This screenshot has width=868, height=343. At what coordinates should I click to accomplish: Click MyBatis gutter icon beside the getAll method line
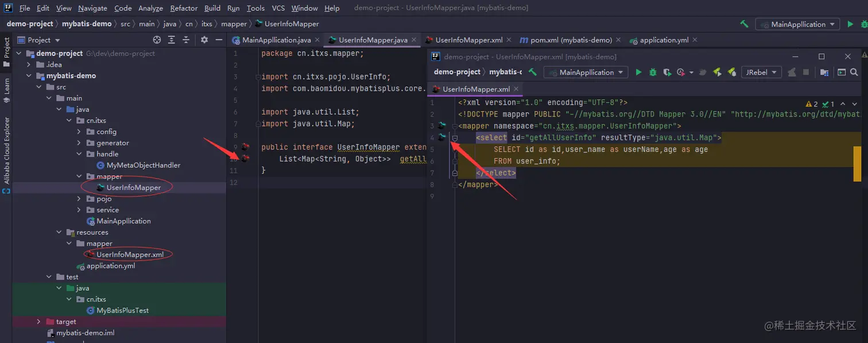pos(246,158)
